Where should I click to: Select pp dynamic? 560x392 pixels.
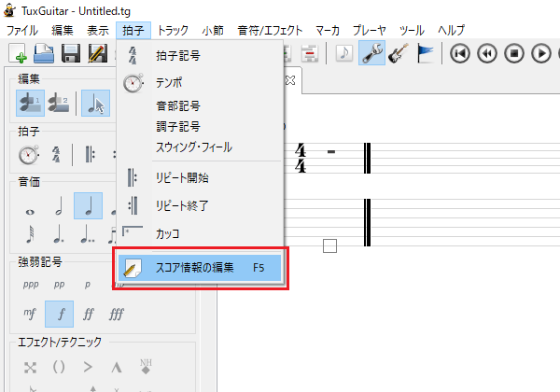[x=60, y=285]
